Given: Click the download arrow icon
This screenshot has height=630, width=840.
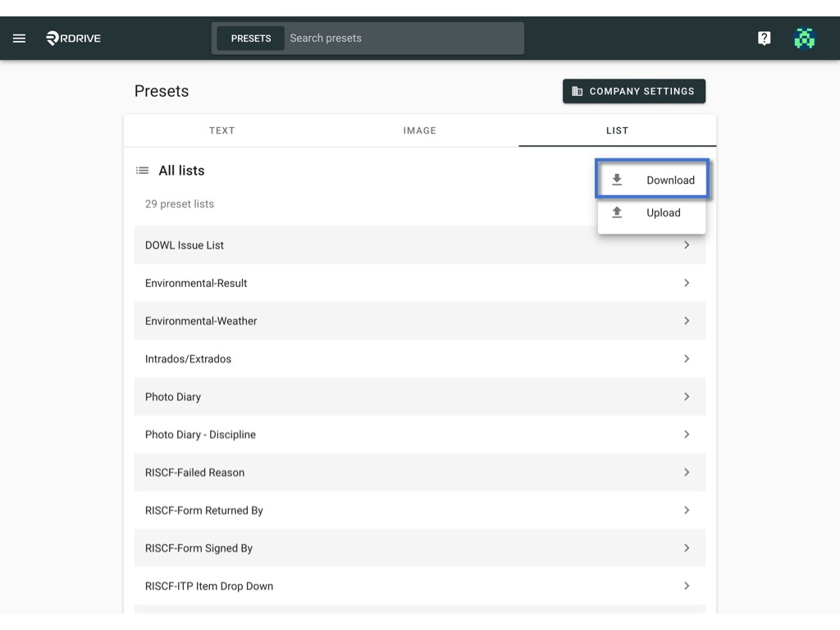Looking at the screenshot, I should (617, 180).
